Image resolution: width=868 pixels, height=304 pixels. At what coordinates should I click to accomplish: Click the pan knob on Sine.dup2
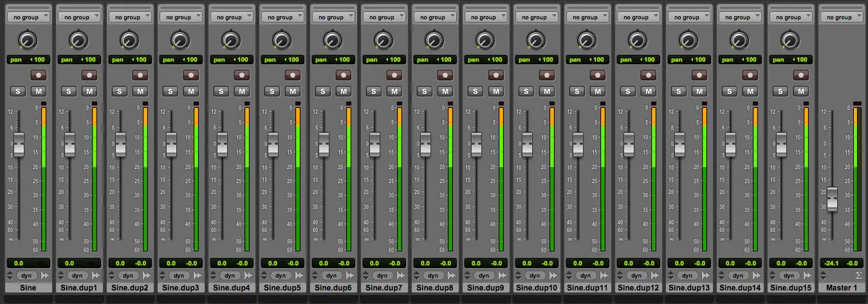click(x=129, y=41)
